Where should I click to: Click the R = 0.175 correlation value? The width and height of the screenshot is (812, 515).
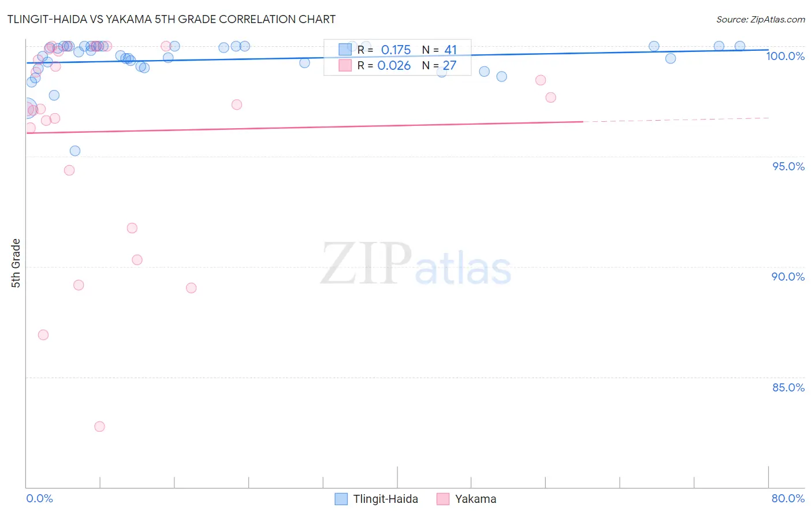384,50
